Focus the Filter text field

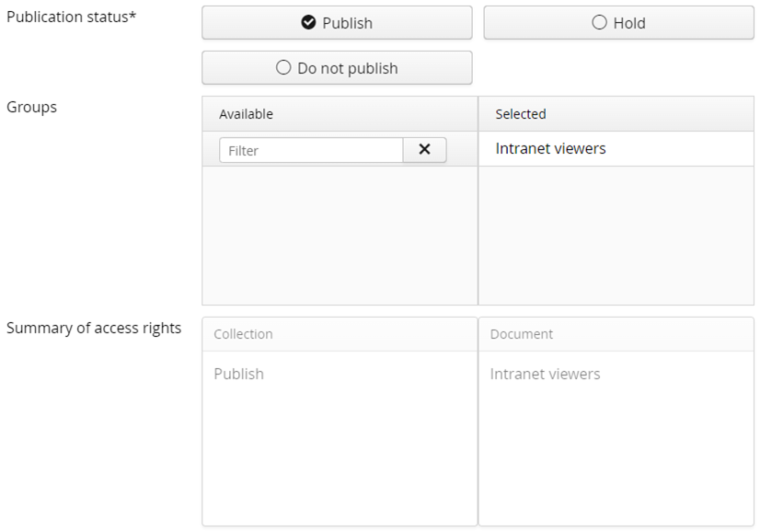[x=311, y=150]
